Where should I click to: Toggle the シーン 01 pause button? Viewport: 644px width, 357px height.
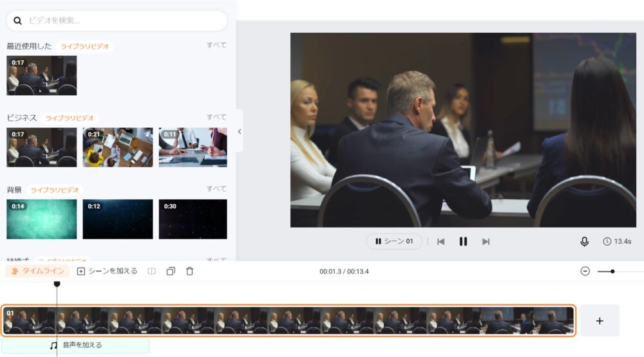coord(394,241)
